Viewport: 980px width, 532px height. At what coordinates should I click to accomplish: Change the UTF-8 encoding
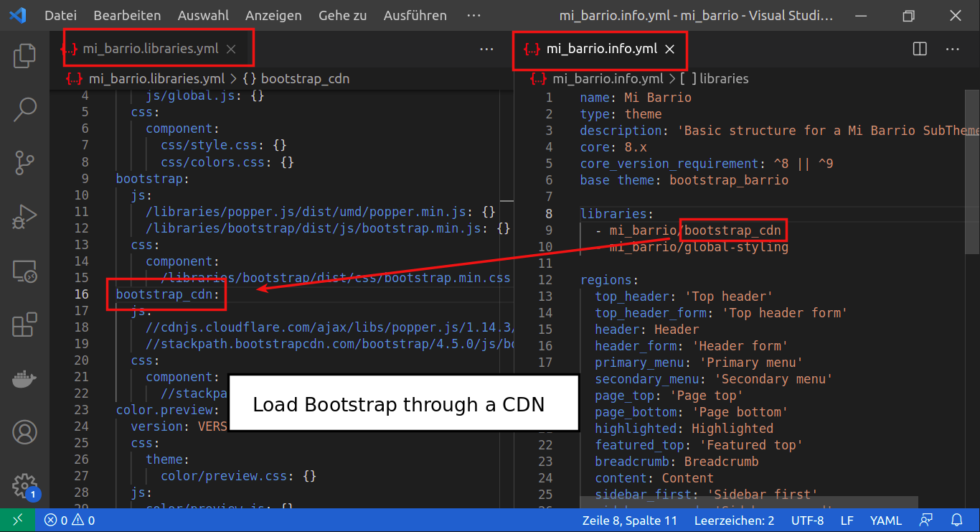808,520
